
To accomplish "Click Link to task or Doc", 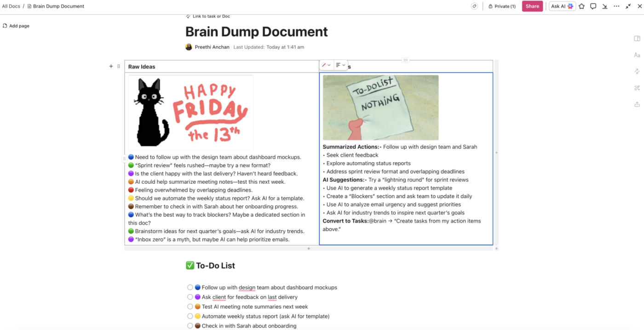I will (208, 17).
